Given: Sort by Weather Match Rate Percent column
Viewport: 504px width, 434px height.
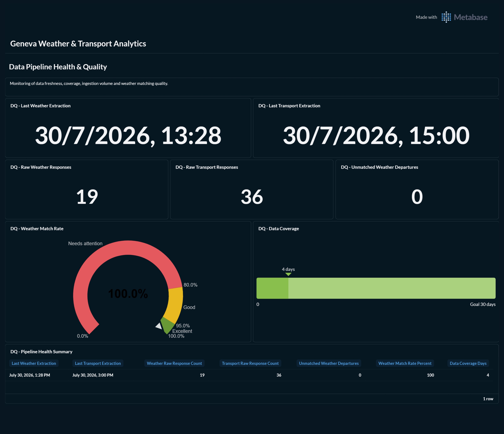Looking at the screenshot, I should coord(405,363).
